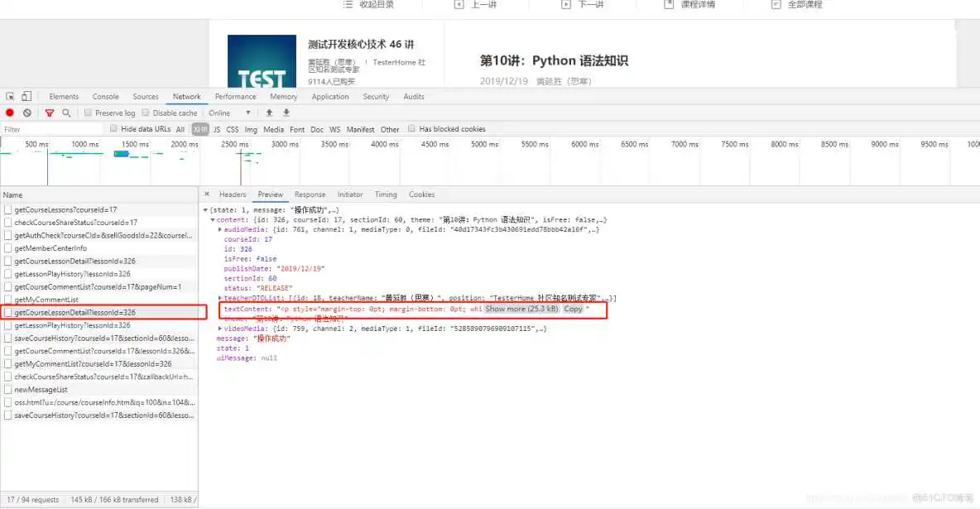
Task: Expand the videoMedia node
Action: tap(220, 329)
